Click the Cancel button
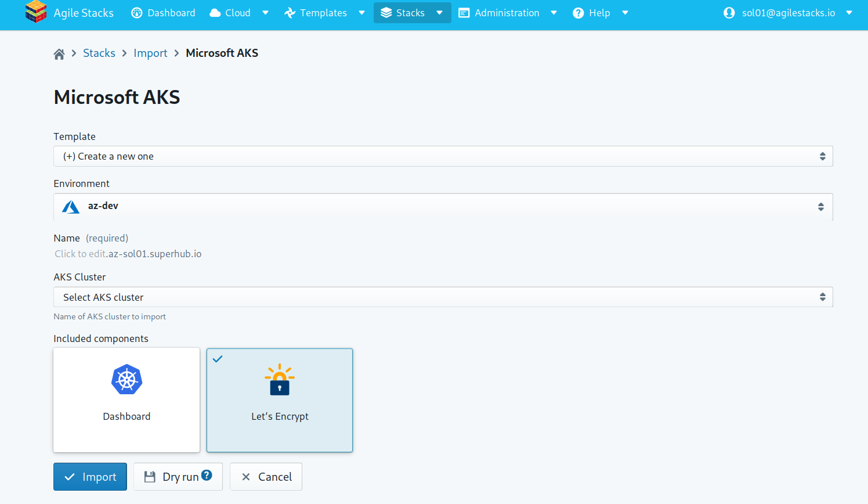 click(266, 477)
